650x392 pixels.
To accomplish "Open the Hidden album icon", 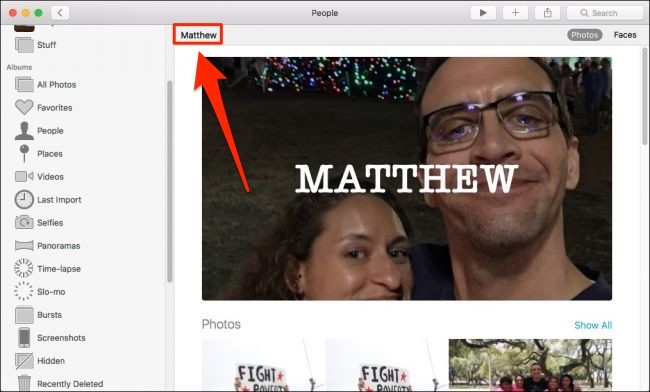I will click(x=24, y=361).
